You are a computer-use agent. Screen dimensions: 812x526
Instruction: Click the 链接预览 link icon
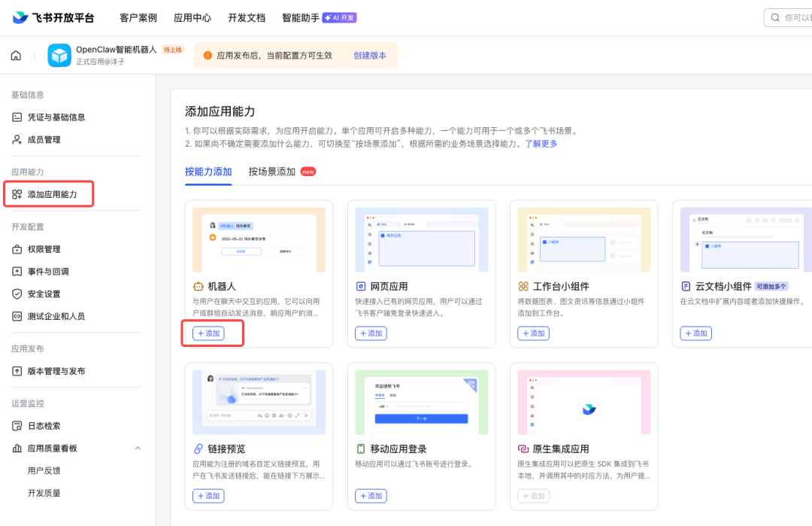click(198, 448)
